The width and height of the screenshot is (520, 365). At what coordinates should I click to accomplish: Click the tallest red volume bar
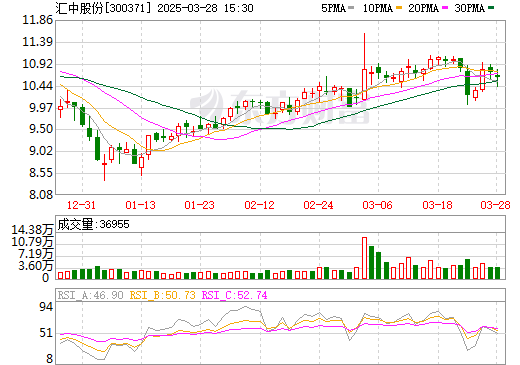(x=364, y=258)
